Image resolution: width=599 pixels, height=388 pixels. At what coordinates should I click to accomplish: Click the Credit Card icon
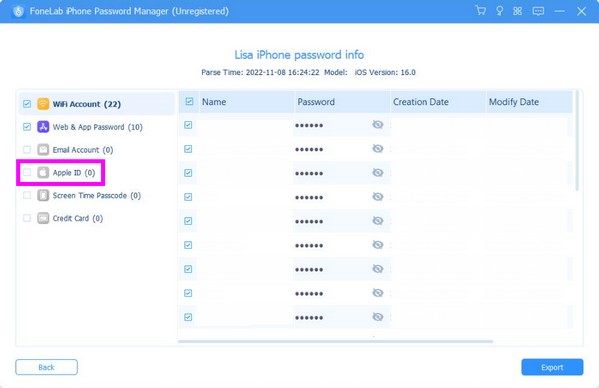tap(43, 218)
